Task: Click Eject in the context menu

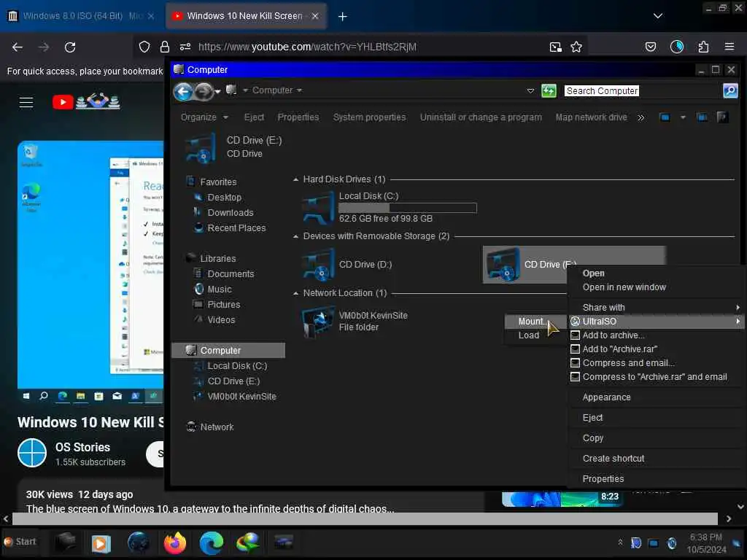Action: click(x=592, y=418)
